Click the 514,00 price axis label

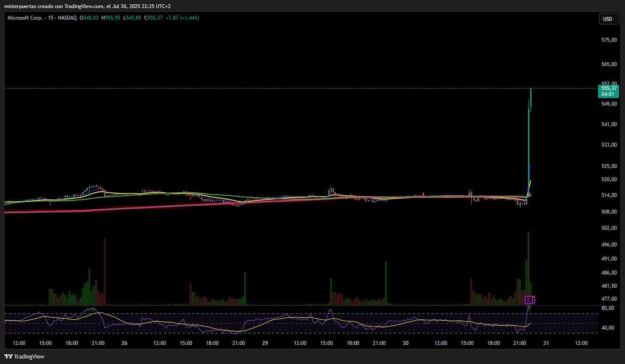(x=609, y=195)
